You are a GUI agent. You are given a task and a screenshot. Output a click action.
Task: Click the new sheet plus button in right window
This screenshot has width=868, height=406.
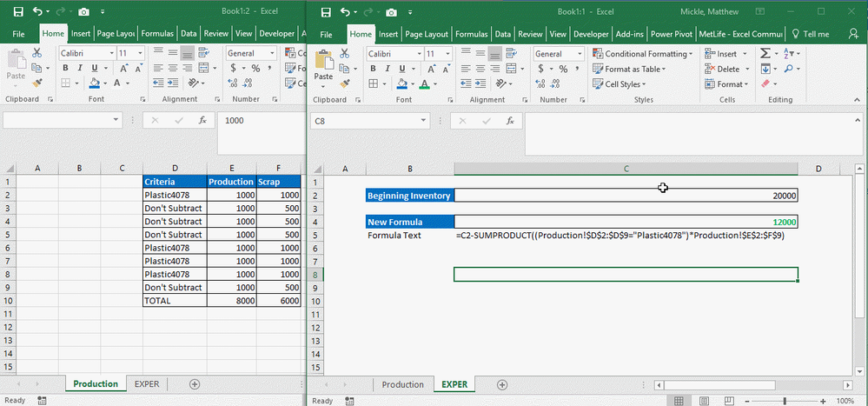(502, 384)
